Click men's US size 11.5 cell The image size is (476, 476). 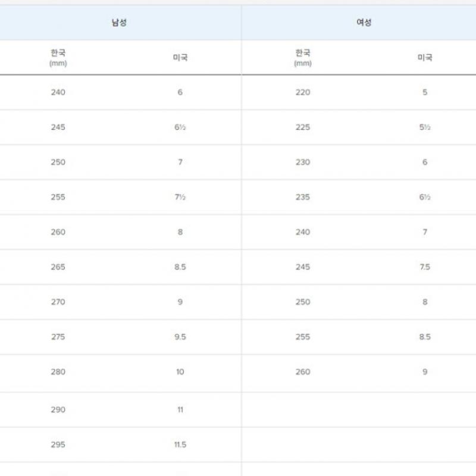pyautogui.click(x=180, y=444)
